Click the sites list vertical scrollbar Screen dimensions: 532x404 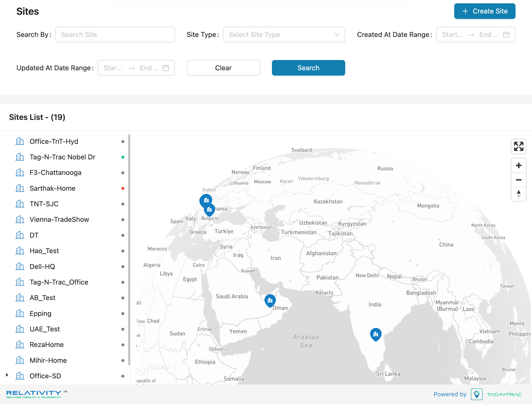pos(129,250)
